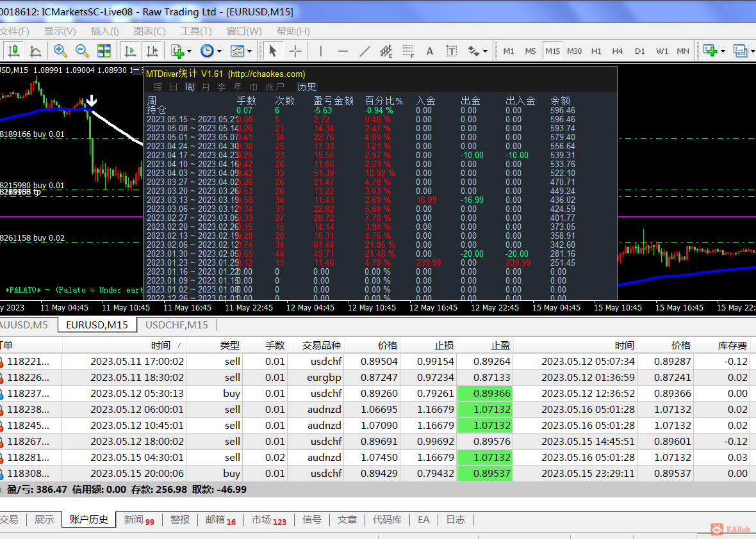Click the green 0.89366 take-profit cell
This screenshot has height=539, width=756.
[x=484, y=393]
